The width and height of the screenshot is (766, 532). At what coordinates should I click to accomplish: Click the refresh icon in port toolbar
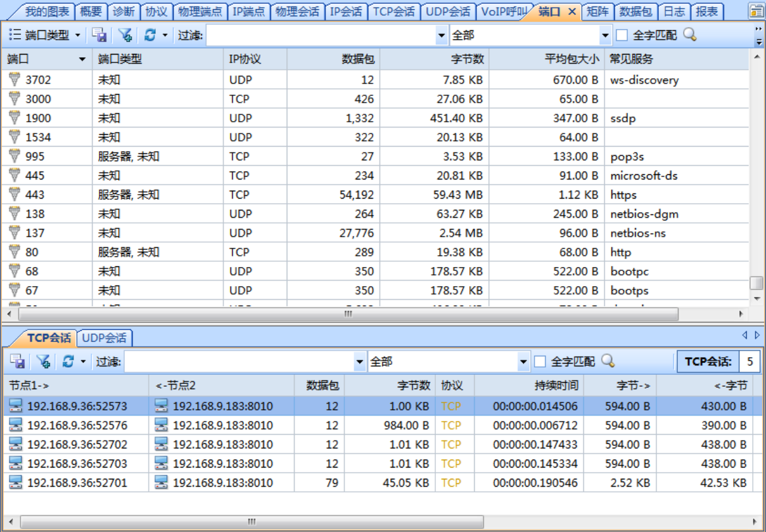pos(151,35)
